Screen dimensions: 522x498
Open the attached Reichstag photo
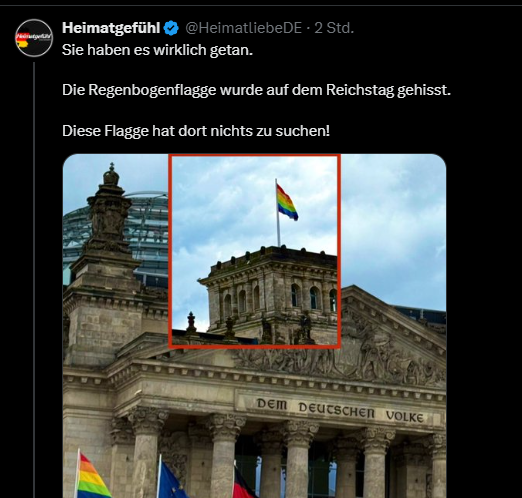(254, 326)
